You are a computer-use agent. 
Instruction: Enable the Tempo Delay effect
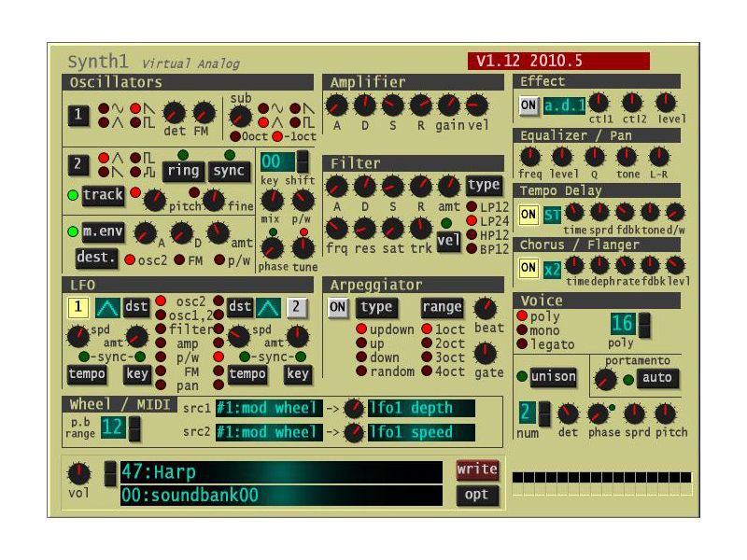click(x=528, y=215)
